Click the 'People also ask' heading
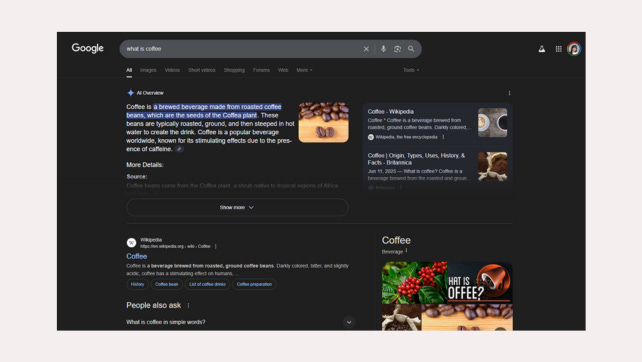This screenshot has height=362, width=642. pos(154,305)
